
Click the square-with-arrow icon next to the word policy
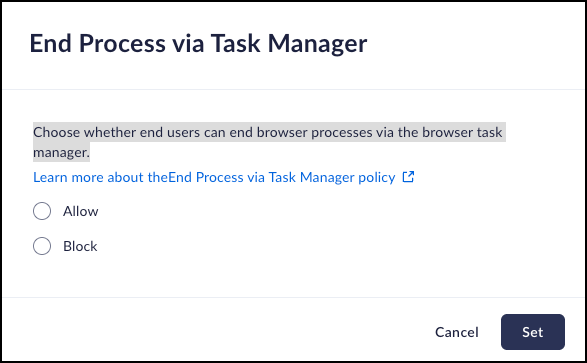(408, 177)
